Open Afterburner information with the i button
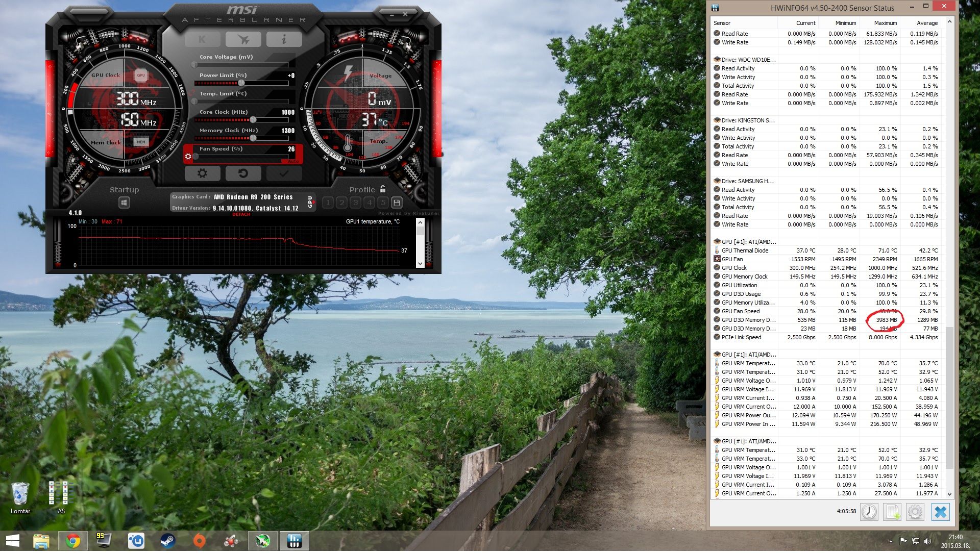980x553 pixels. [284, 39]
